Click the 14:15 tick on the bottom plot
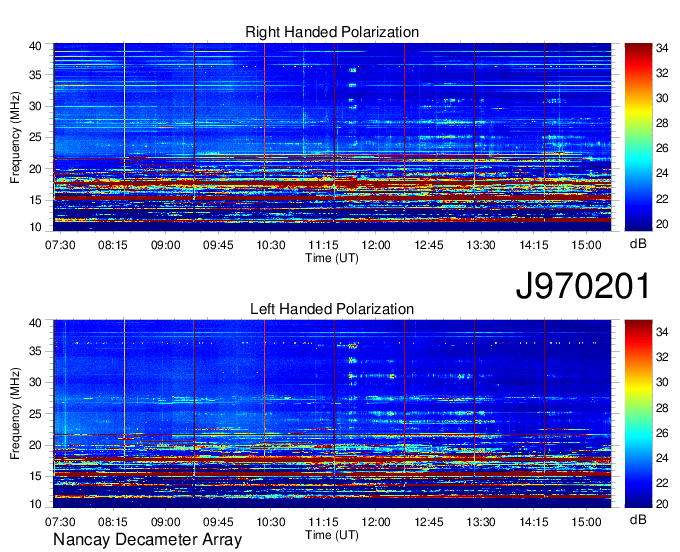680x552 pixels. click(534, 522)
